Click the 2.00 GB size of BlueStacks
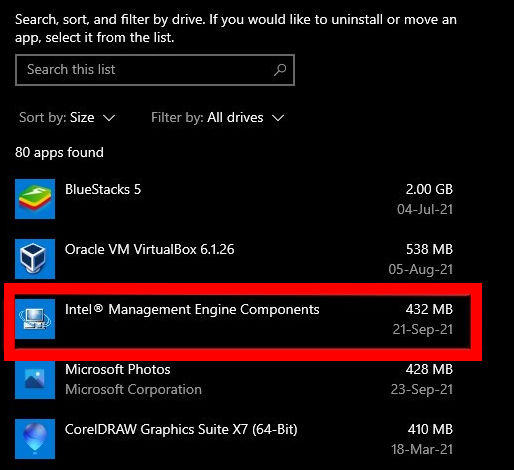514x470 pixels. tap(429, 189)
